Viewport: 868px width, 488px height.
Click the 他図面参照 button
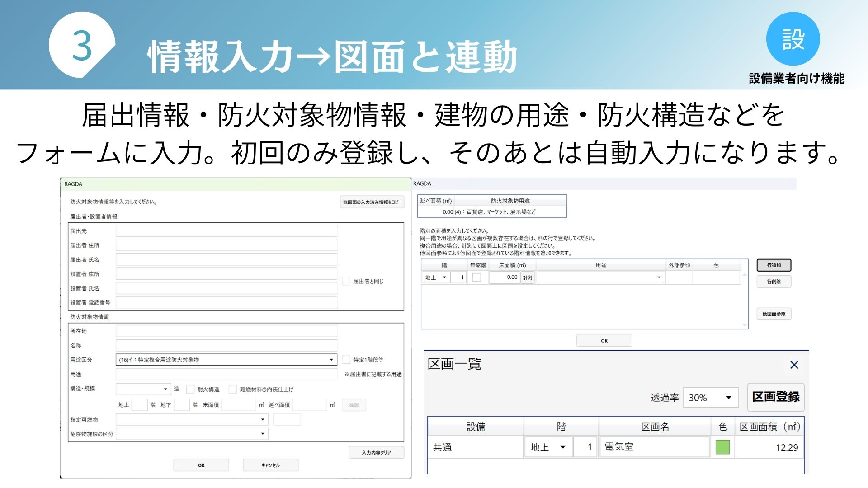point(774,314)
